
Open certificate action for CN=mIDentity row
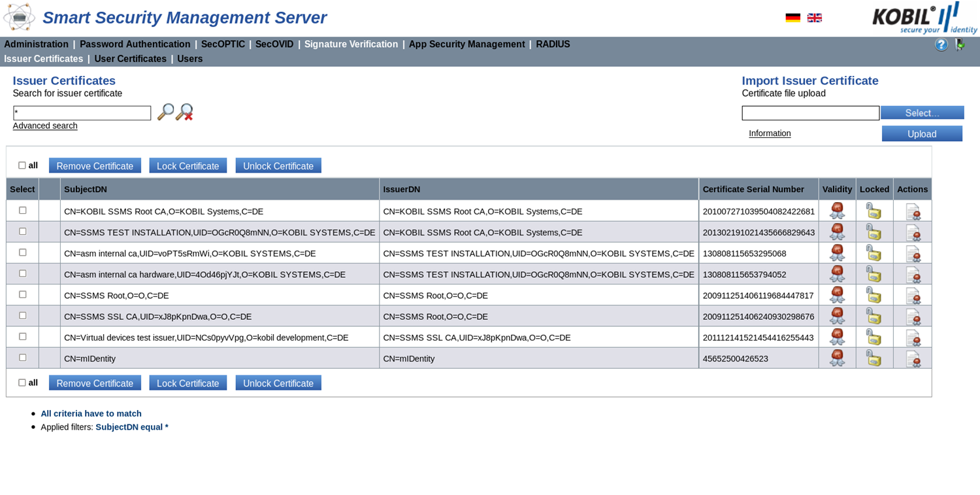point(913,358)
